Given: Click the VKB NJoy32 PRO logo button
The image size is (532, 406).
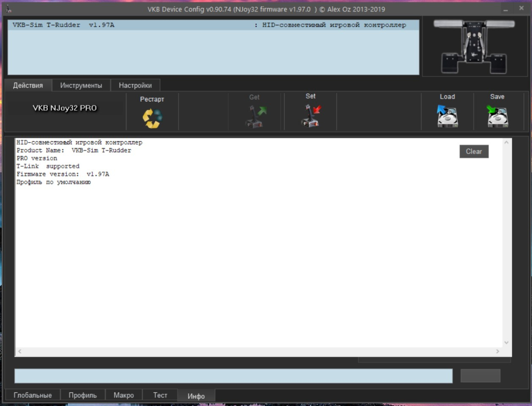Looking at the screenshot, I should (x=65, y=108).
